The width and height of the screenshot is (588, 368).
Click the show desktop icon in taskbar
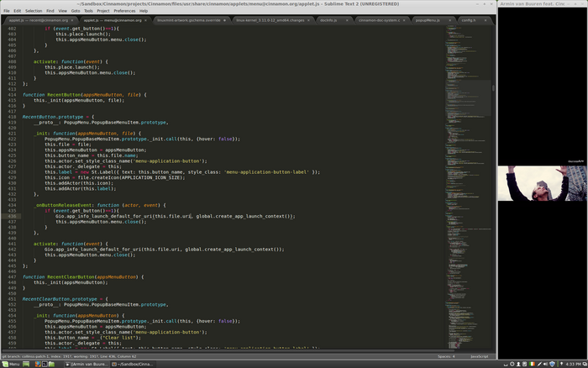[x=26, y=364]
